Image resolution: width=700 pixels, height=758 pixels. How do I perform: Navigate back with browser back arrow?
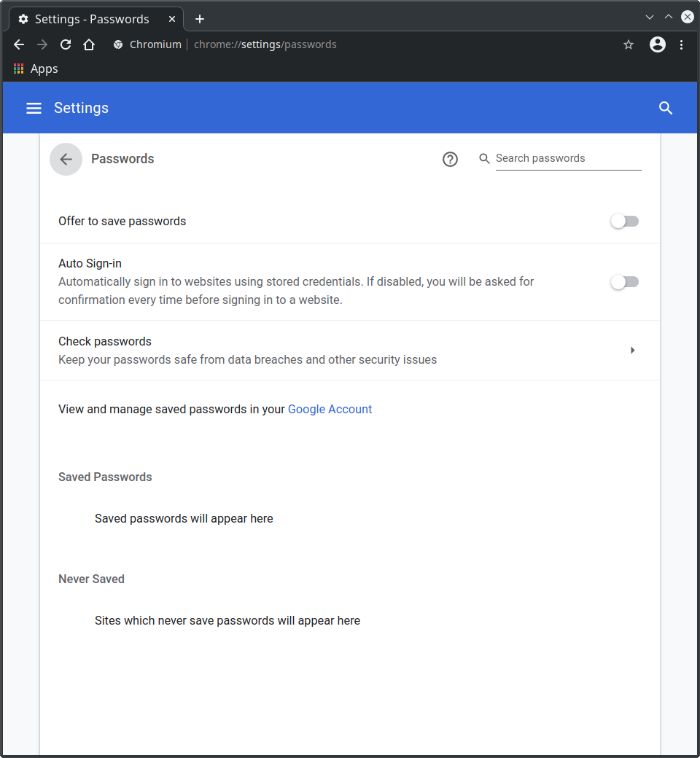point(19,44)
